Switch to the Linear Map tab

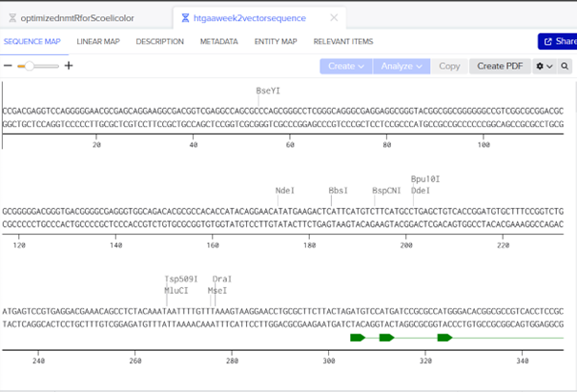click(98, 42)
